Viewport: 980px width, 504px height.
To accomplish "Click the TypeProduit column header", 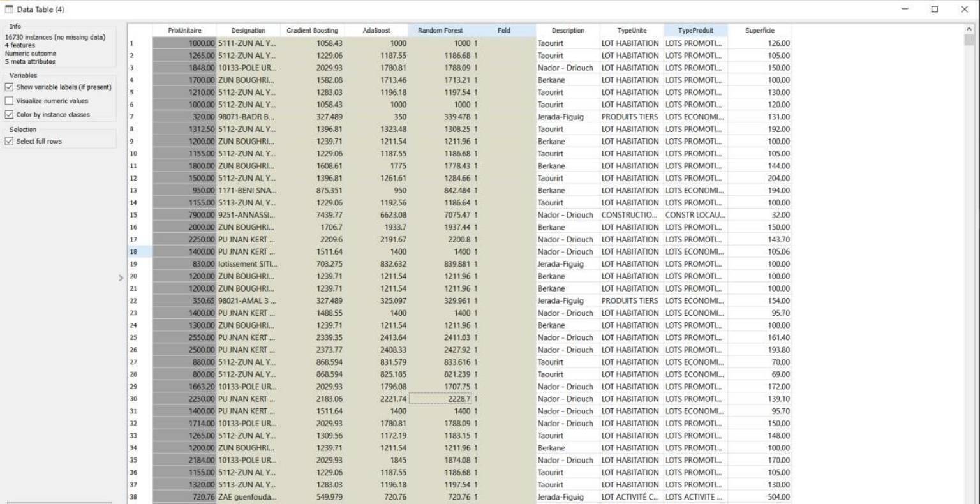I will (695, 31).
